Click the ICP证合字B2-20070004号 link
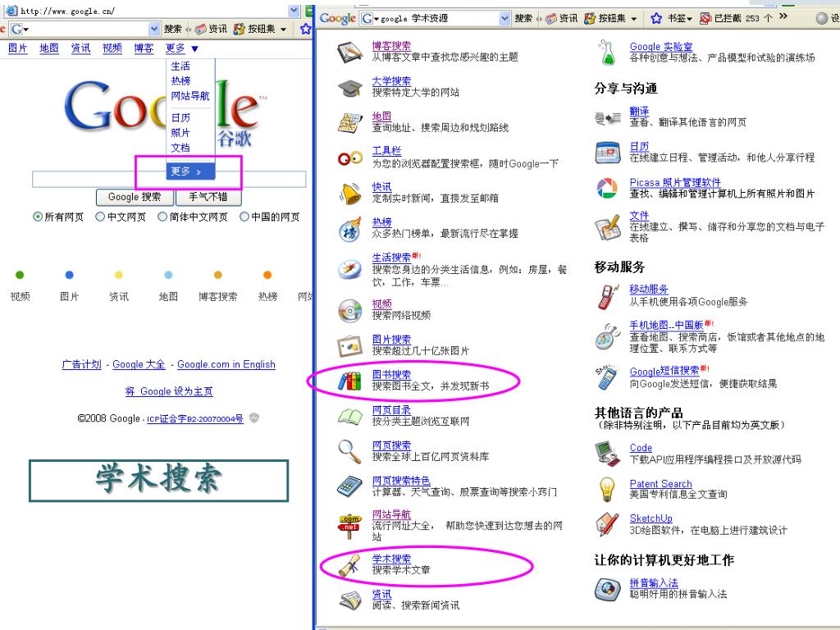Image resolution: width=840 pixels, height=630 pixels. pos(195,419)
